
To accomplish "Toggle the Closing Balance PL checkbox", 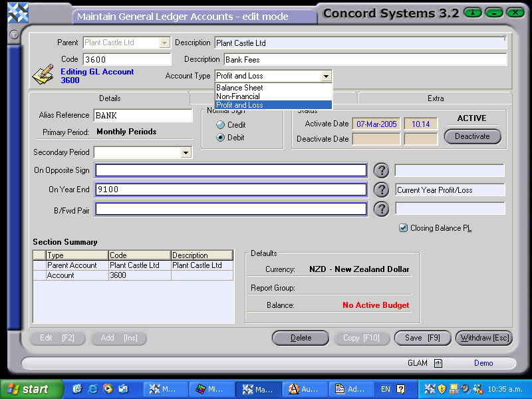I will pos(404,227).
